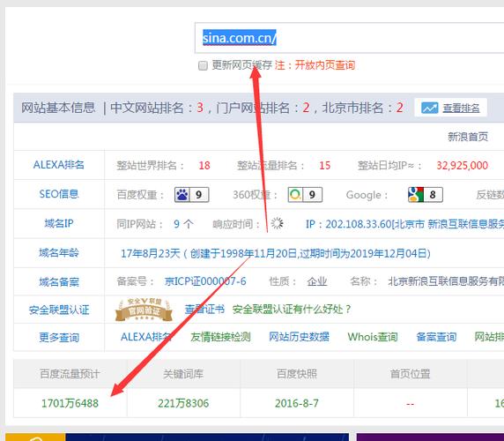The width and height of the screenshot is (504, 441).
Task: Click the 更多查询 row label
Action: [x=59, y=338]
